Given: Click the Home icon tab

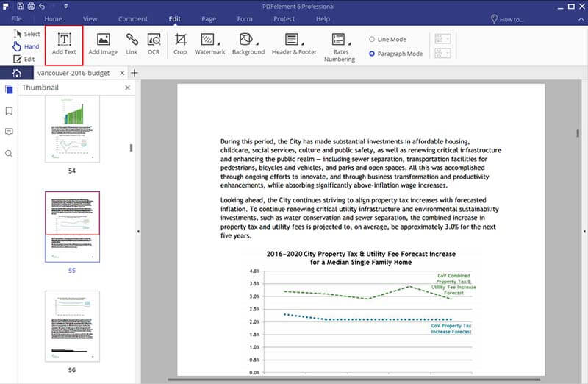Looking at the screenshot, I should click(16, 73).
